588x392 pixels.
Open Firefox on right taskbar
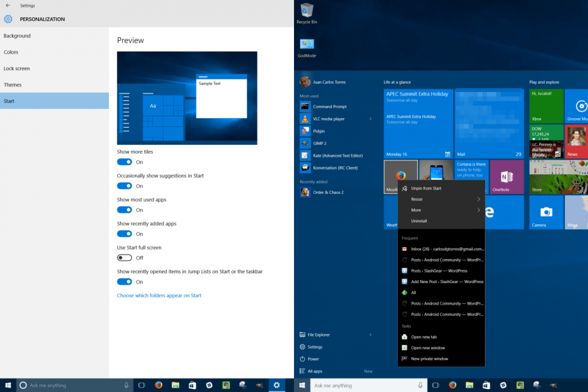coord(452,385)
